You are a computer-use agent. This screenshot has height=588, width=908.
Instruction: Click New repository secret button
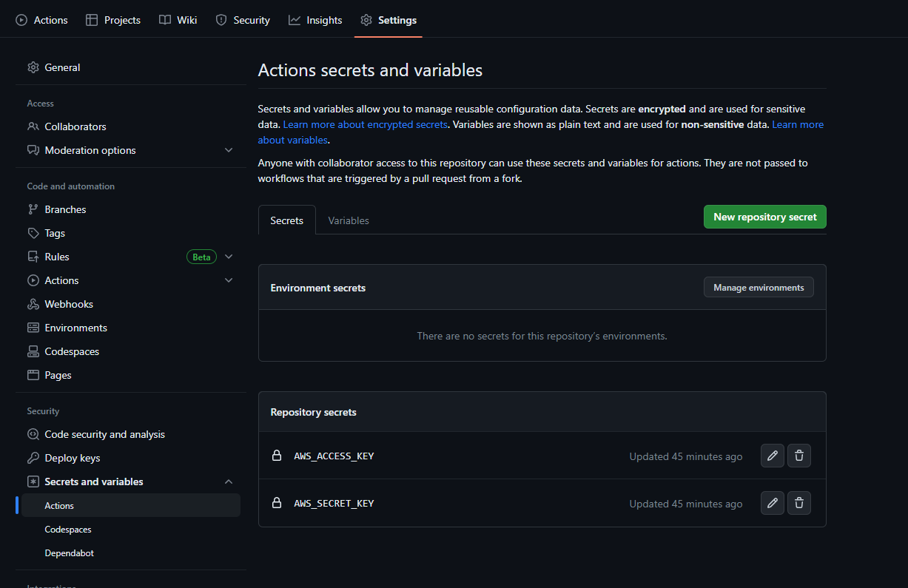[x=765, y=217]
